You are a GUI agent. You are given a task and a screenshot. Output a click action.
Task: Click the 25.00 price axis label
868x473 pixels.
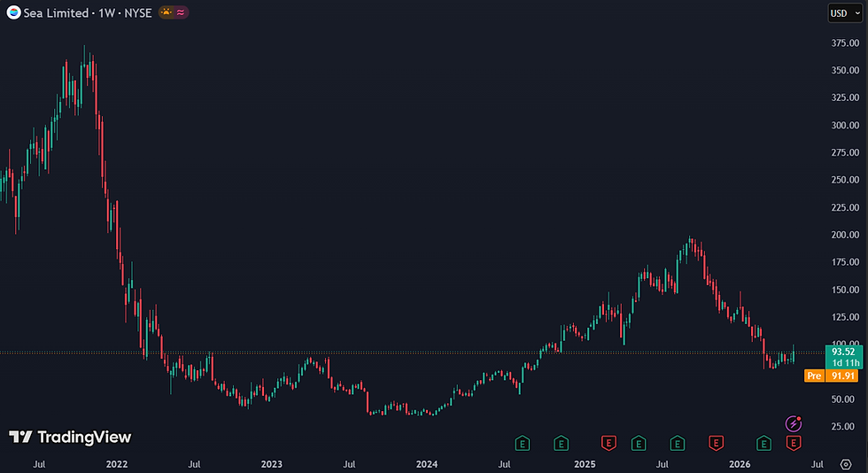pos(843,426)
